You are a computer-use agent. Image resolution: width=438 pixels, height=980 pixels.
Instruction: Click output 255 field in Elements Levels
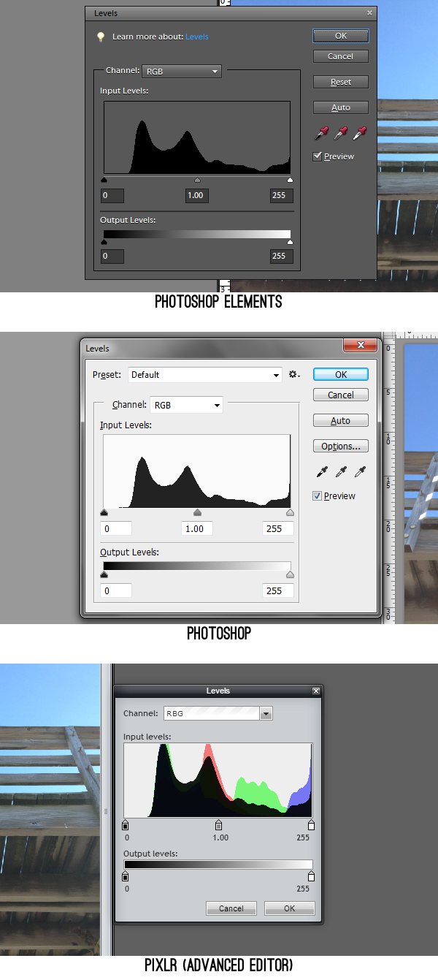point(282,257)
